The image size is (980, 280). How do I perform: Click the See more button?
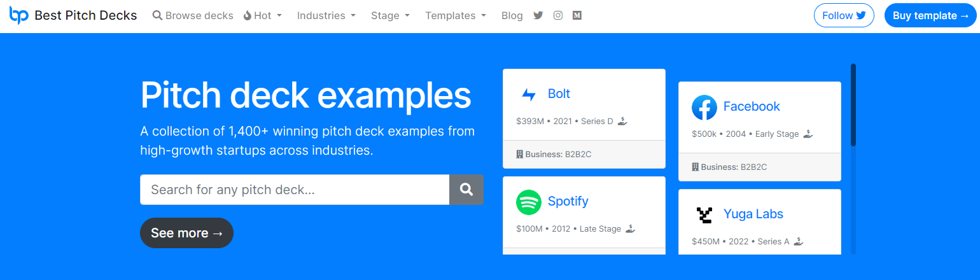tap(186, 233)
